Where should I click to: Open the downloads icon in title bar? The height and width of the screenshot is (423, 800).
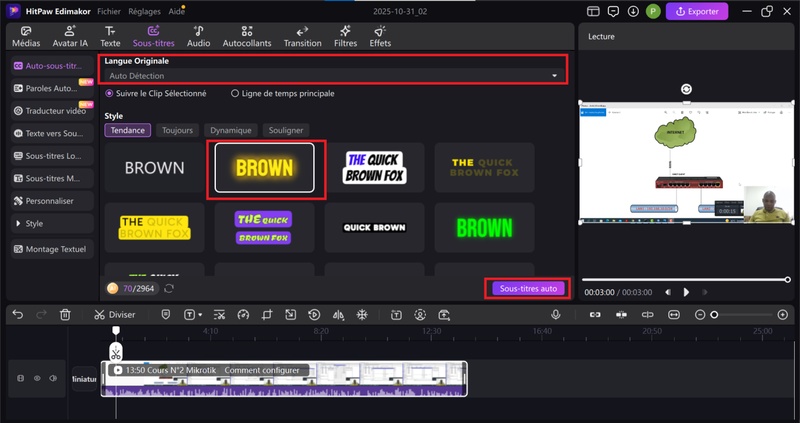tap(633, 11)
